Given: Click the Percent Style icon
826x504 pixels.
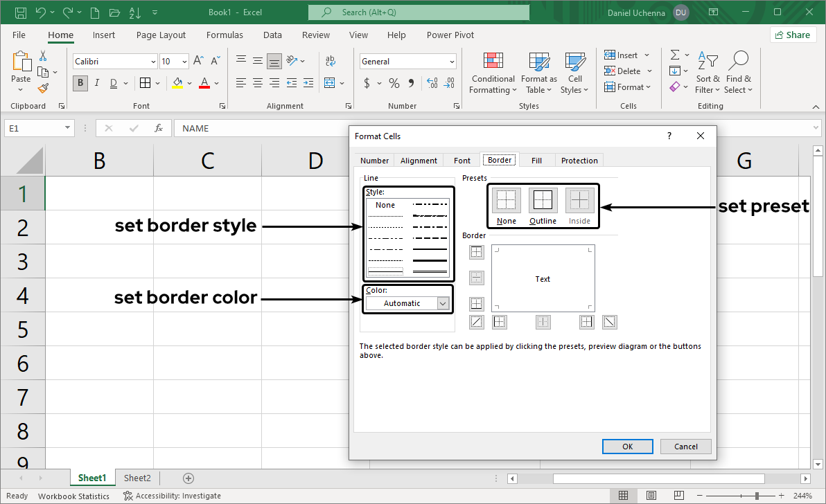Looking at the screenshot, I should [x=394, y=83].
